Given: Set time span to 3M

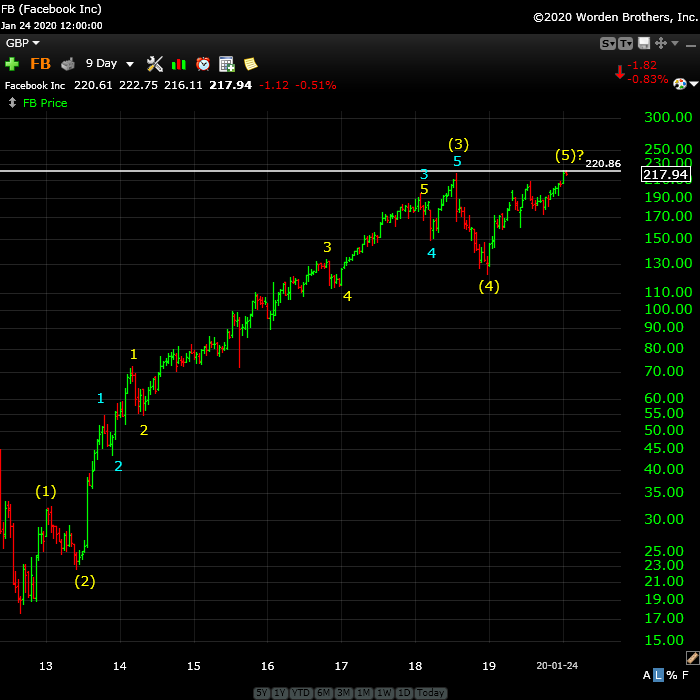Looking at the screenshot, I should 344,693.
